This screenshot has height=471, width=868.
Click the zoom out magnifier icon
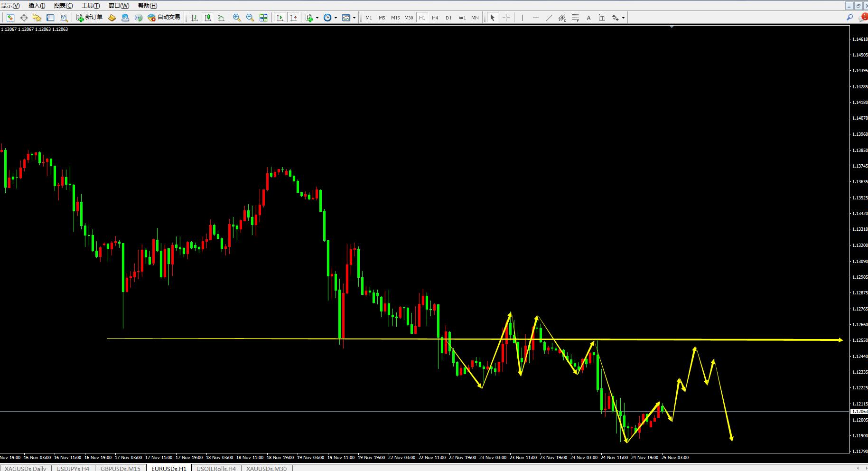point(250,18)
